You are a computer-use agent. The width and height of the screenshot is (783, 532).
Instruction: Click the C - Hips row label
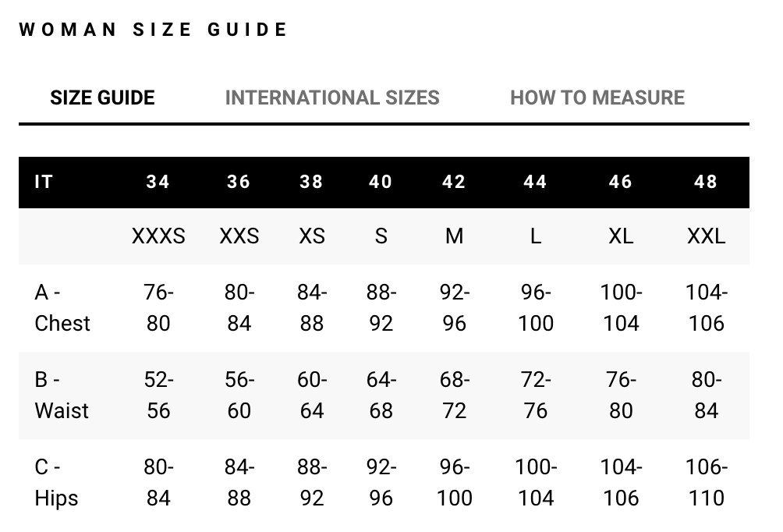click(56, 482)
